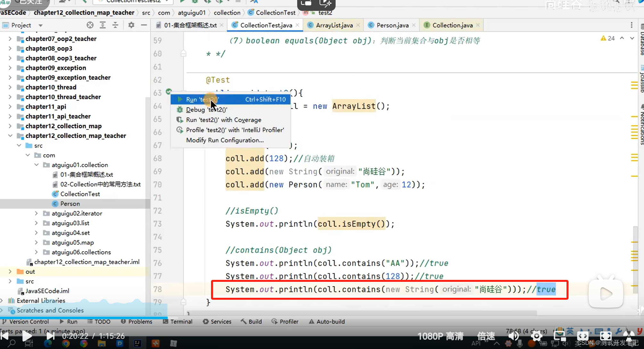This screenshot has width=644, height=349.
Task: Open the Services tool window
Action: [x=217, y=321]
